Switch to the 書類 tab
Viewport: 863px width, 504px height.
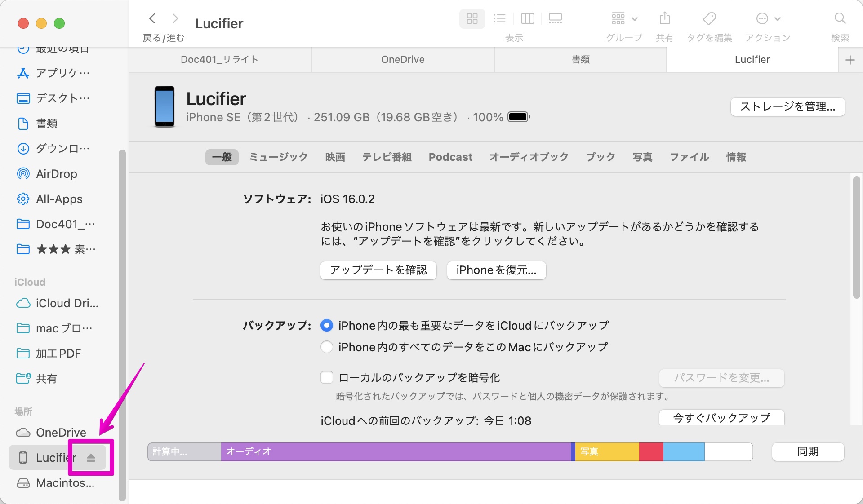pyautogui.click(x=581, y=60)
